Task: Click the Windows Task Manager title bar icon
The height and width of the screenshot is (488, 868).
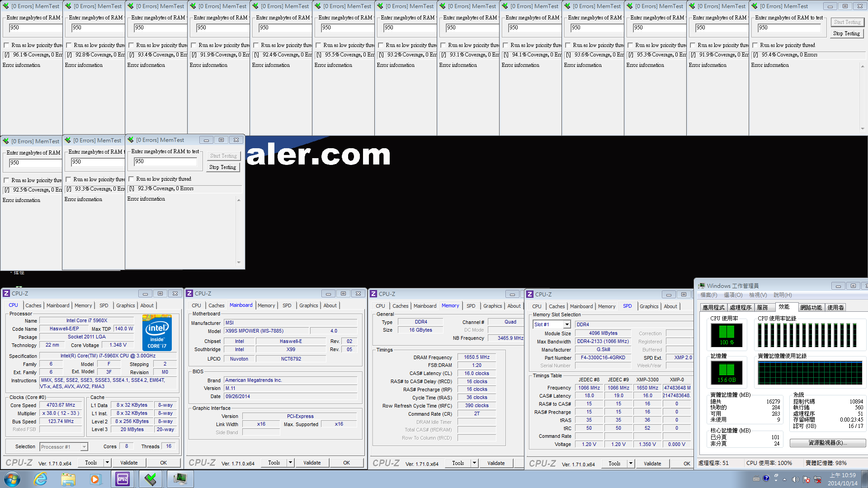Action: click(702, 286)
